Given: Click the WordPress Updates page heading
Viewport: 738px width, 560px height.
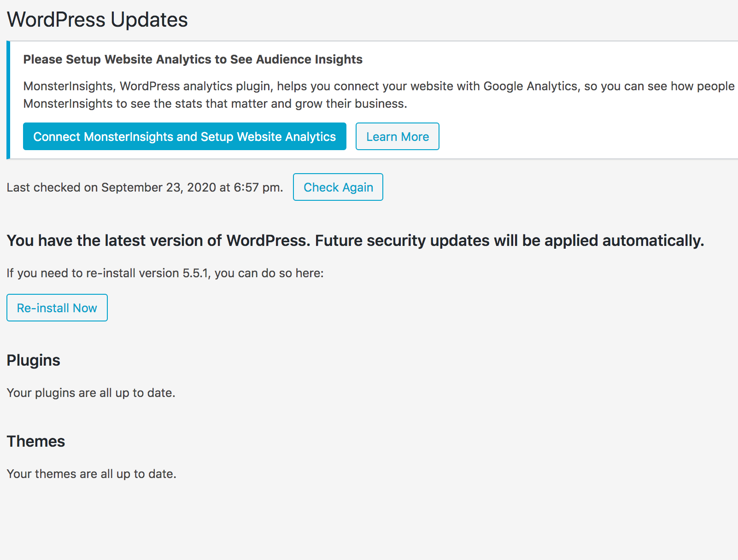Looking at the screenshot, I should [97, 20].
